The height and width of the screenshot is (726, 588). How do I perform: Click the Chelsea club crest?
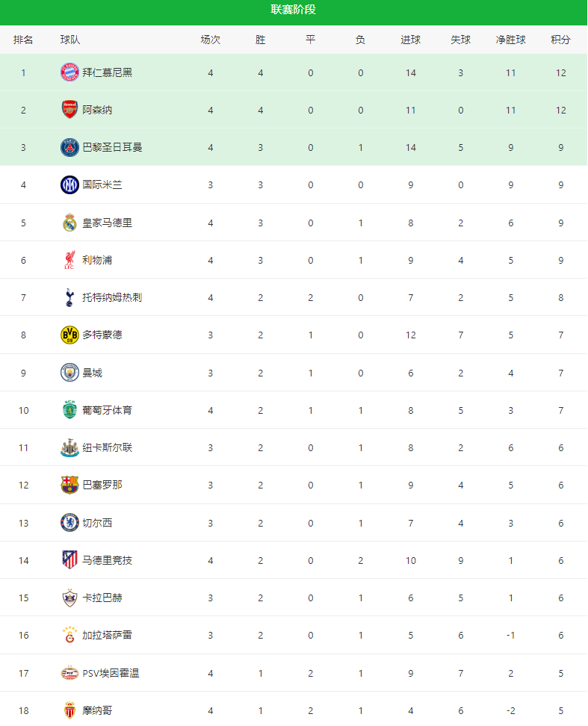(69, 523)
